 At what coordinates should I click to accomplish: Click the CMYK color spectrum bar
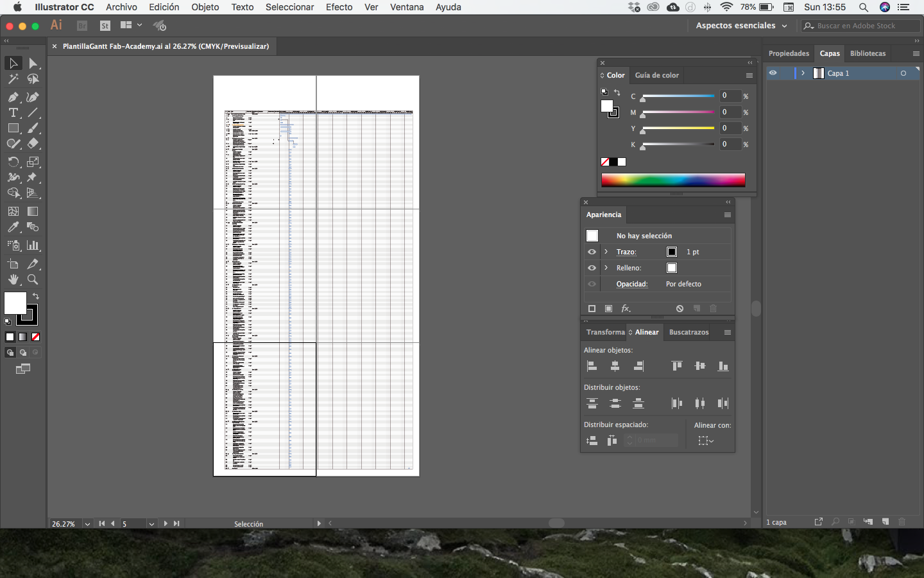coord(672,180)
